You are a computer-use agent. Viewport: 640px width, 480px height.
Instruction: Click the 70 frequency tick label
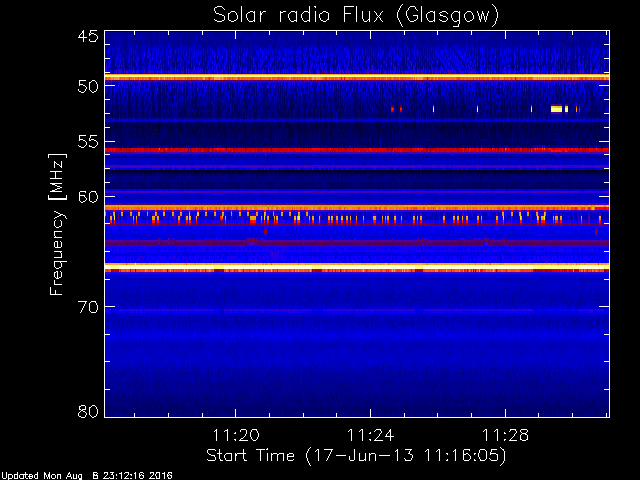click(88, 307)
